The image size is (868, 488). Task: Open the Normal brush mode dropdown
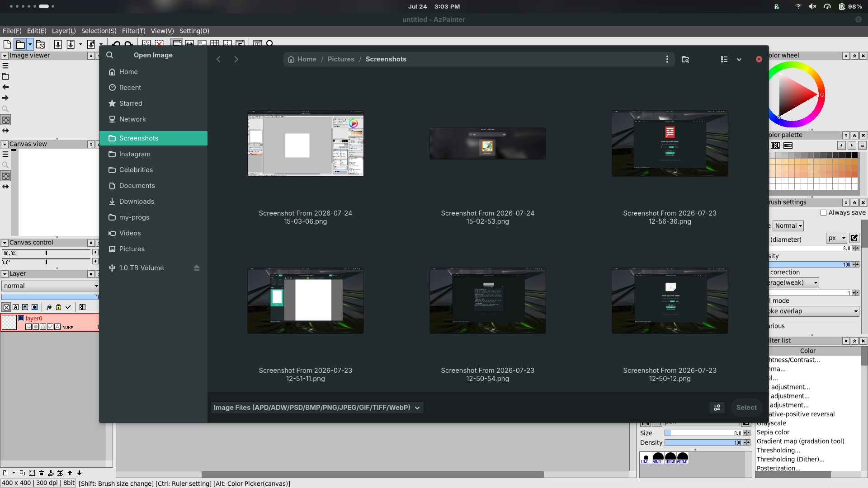788,226
